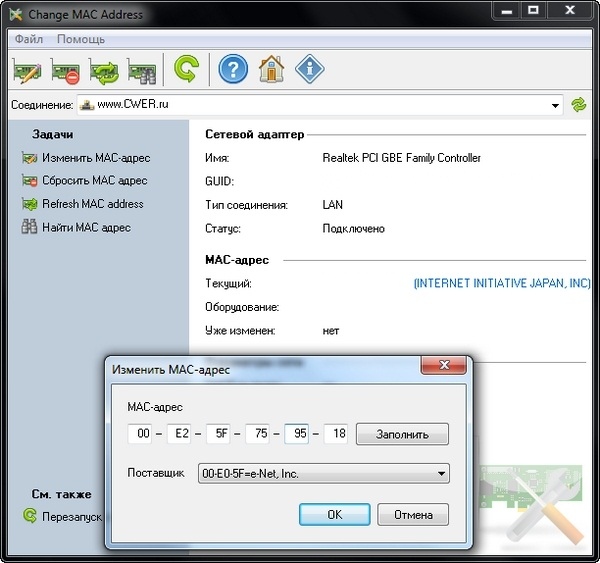
Task: Confirm the dialog with OK
Action: click(x=334, y=514)
